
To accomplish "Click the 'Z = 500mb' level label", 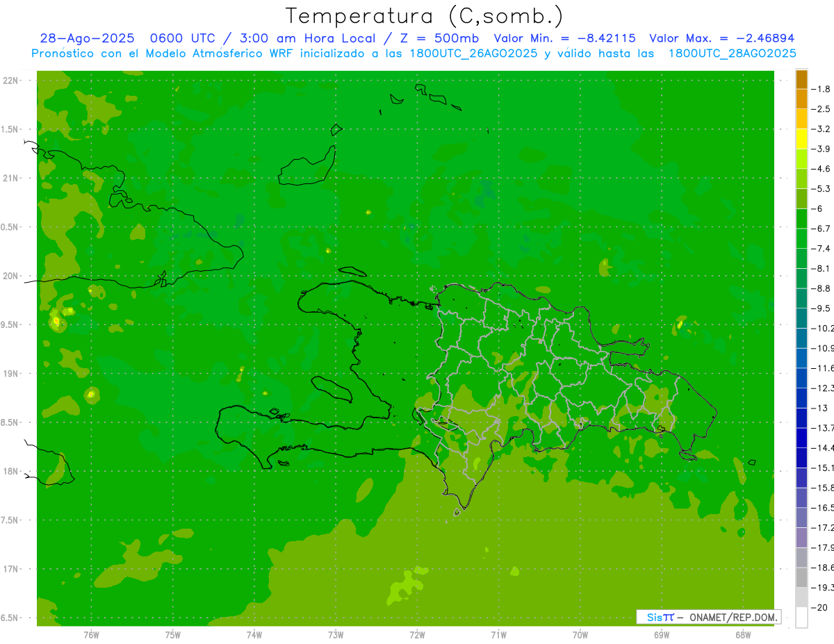I will 437,38.
